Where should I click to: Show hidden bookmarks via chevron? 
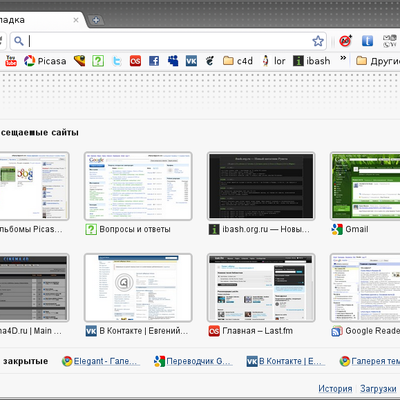[x=343, y=58]
